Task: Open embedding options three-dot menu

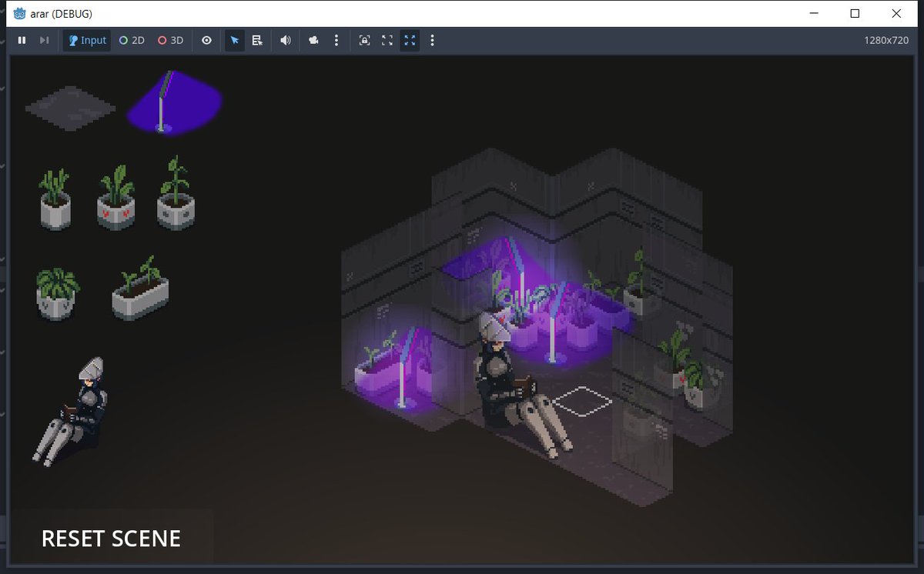Action: [x=432, y=40]
